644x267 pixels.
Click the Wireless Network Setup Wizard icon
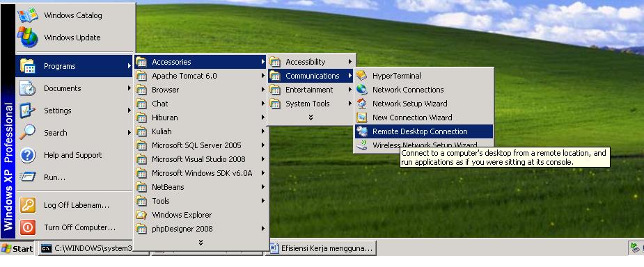point(361,145)
